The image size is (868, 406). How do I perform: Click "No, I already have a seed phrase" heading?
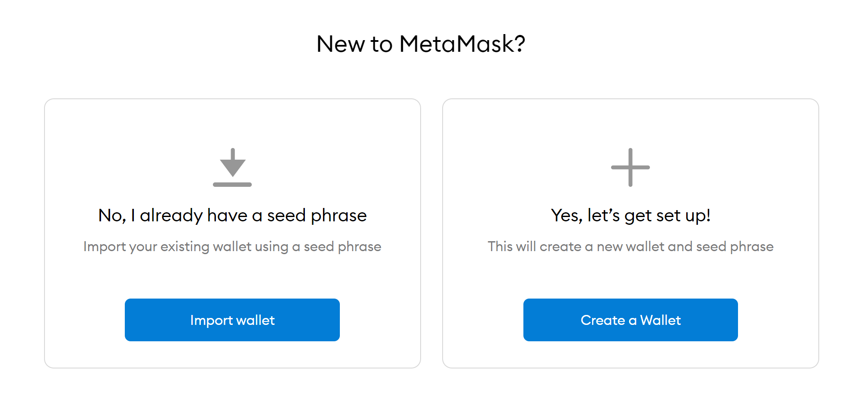(232, 215)
